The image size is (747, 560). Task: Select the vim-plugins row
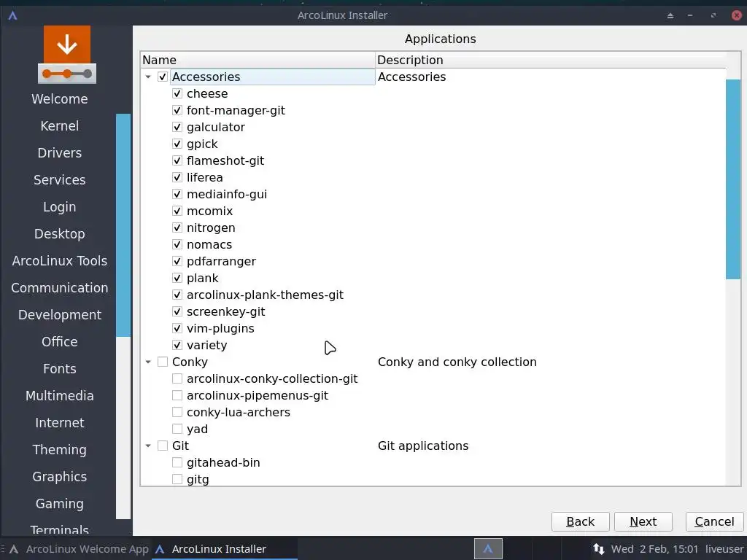220,329
